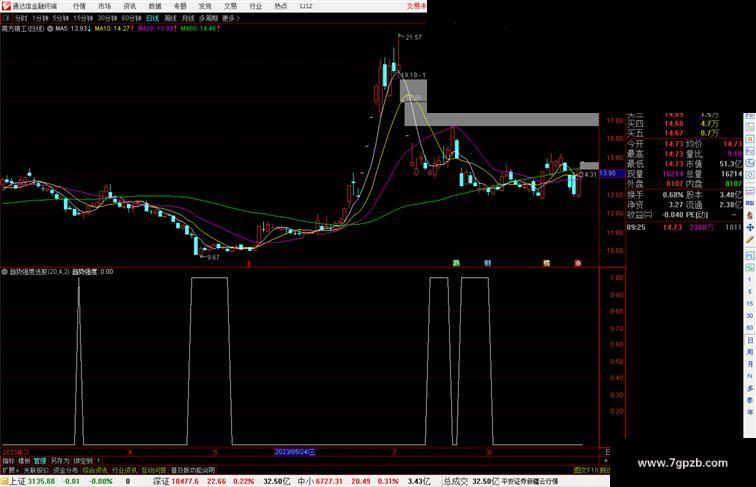Click the round icon beside 趋势强度选股 indicator

click(4, 272)
